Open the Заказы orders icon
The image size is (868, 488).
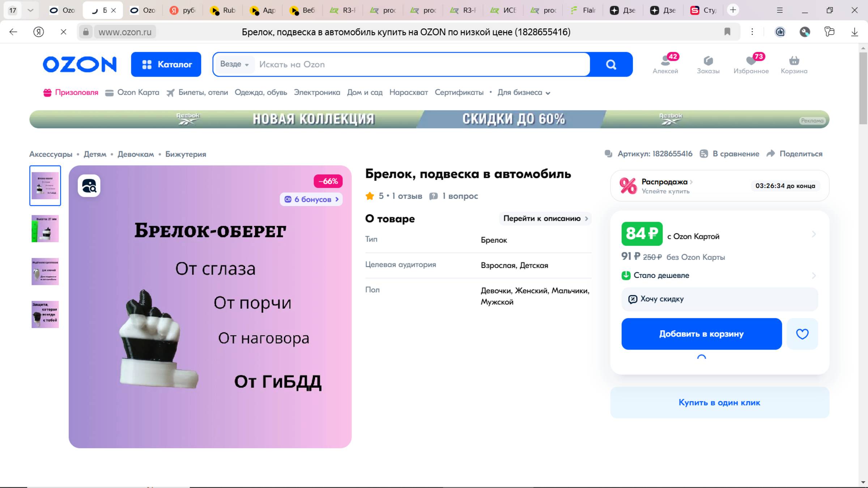point(708,63)
